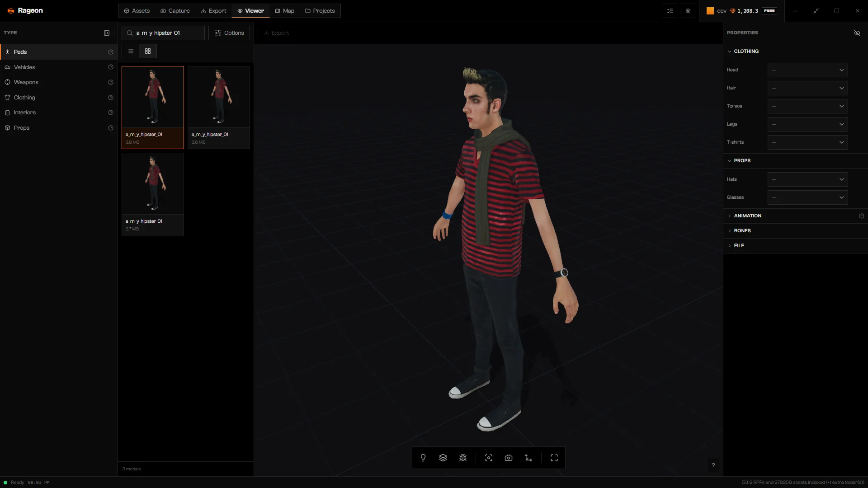The image size is (868, 488).
Task: Select the 3.7 MB a_m_y_hipster_01 thumbnail
Action: (x=153, y=194)
